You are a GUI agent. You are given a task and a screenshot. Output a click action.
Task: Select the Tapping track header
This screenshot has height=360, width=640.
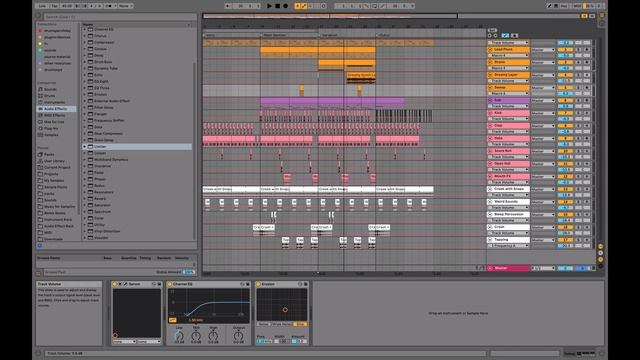pyautogui.click(x=509, y=240)
